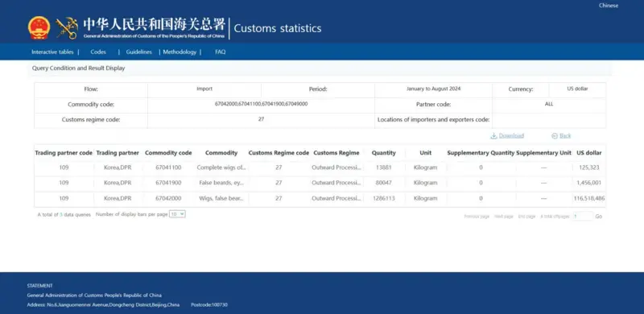Click commodity code cell 67041100
This screenshot has height=314, width=644.
[x=168, y=167]
